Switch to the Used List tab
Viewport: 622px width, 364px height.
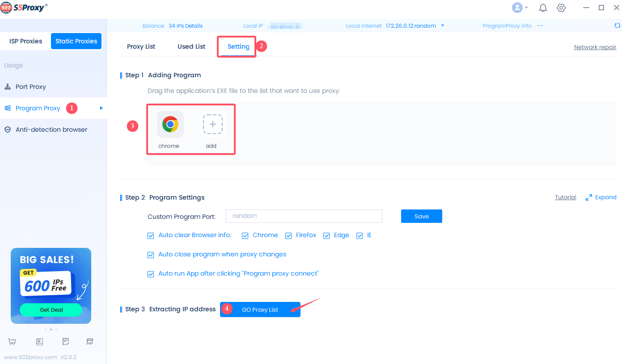(x=191, y=46)
